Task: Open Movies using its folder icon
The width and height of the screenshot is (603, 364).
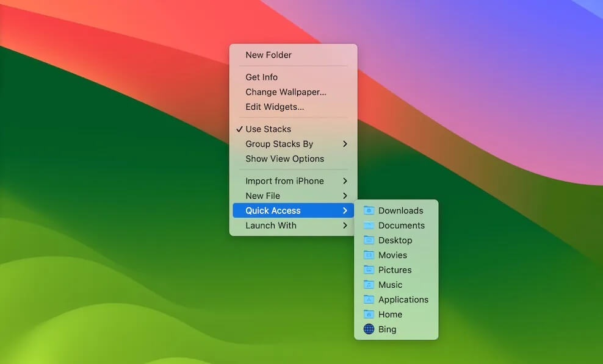Action: coord(369,255)
